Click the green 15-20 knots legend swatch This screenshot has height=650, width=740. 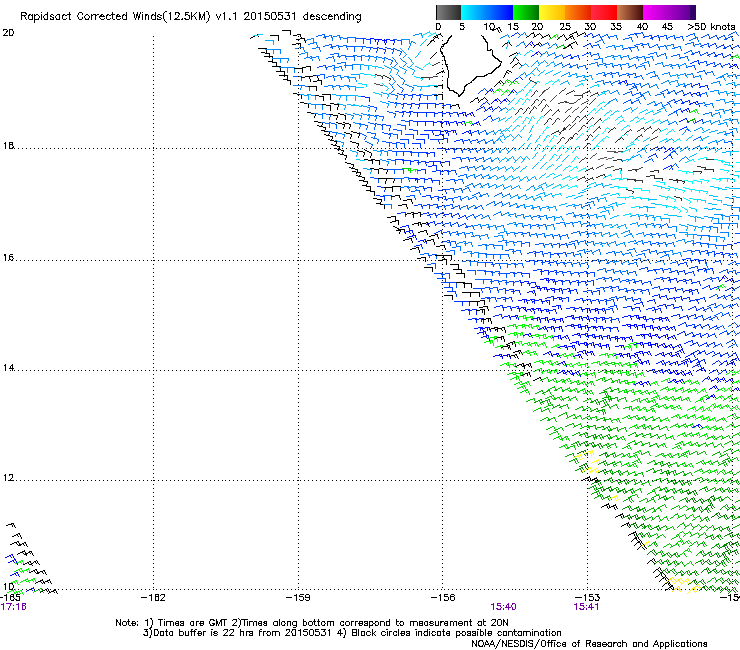point(526,12)
